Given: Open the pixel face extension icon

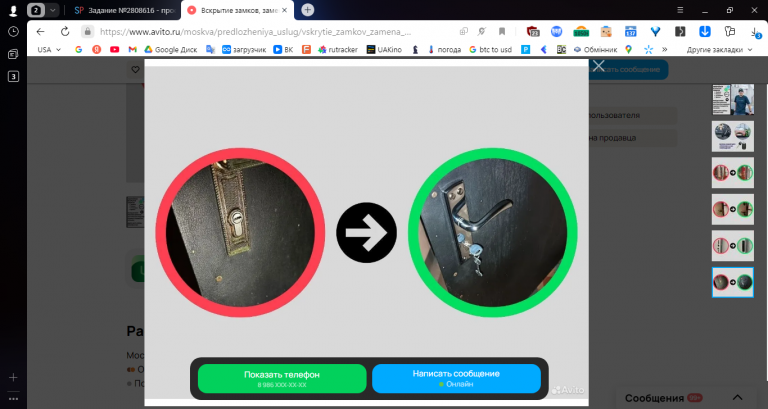Looking at the screenshot, I should pyautogui.click(x=606, y=31).
